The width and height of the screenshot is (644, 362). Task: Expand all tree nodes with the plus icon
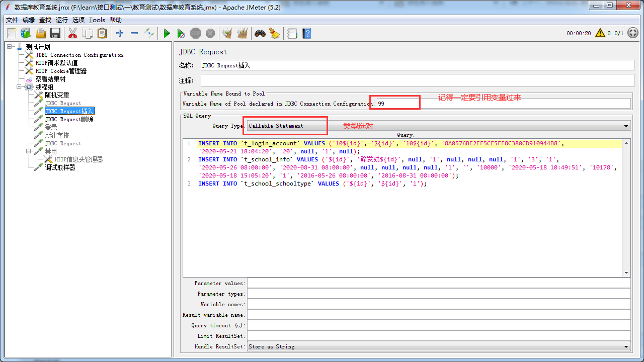pyautogui.click(x=120, y=33)
